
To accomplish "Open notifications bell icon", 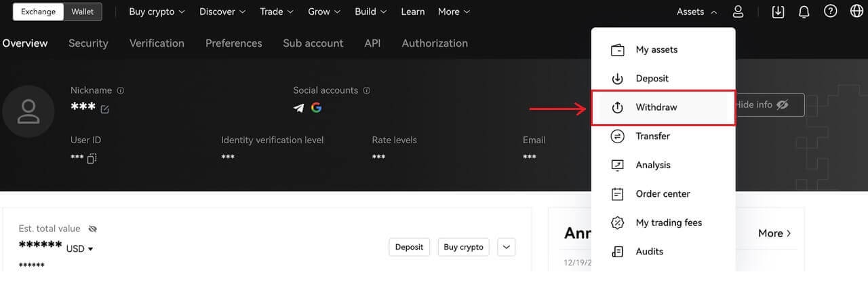I will pyautogui.click(x=804, y=12).
